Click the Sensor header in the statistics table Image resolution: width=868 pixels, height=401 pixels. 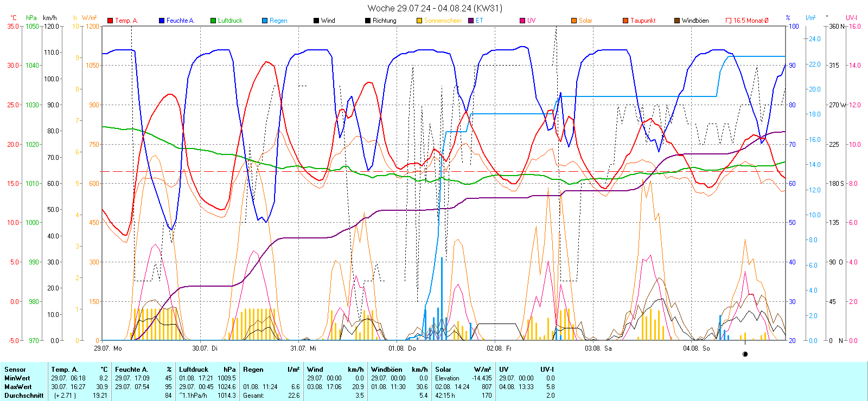click(15, 370)
